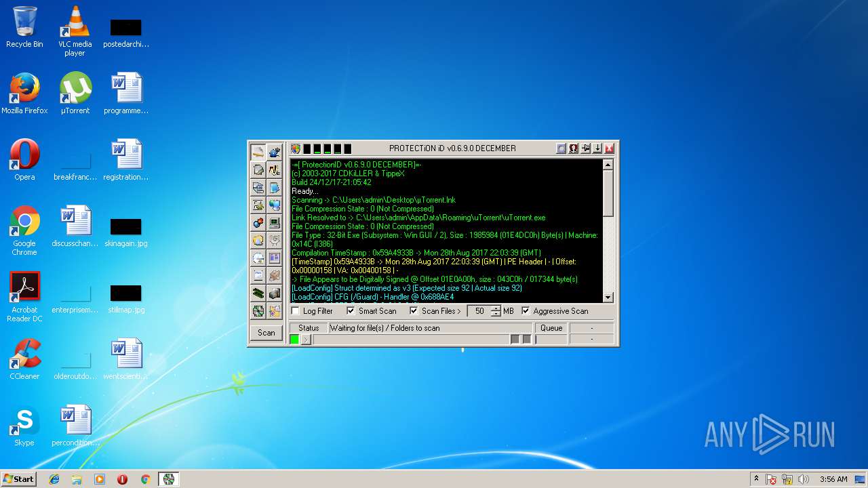Click the globe with monitor network icon

(x=275, y=205)
